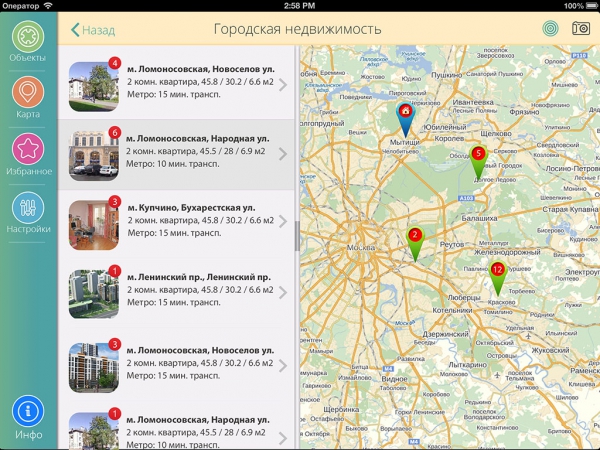
Task: Open first Новоселов ул. listing chevron
Action: (283, 85)
